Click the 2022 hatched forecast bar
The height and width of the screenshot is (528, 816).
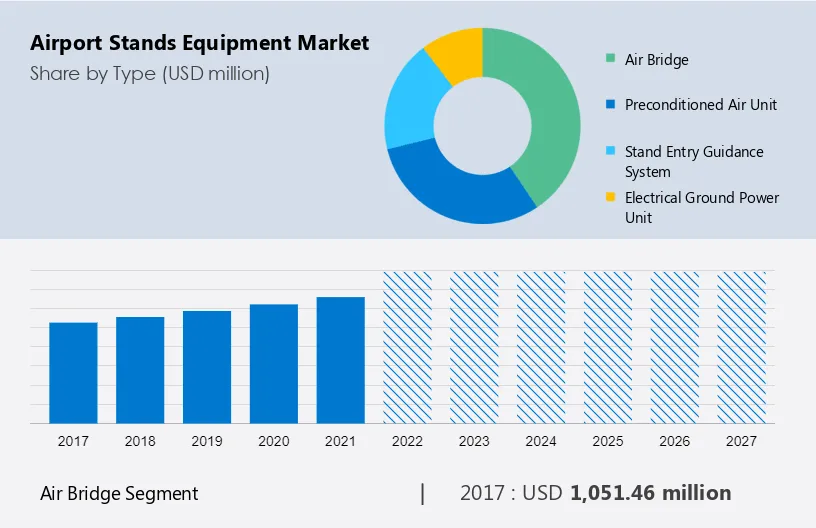pos(407,347)
